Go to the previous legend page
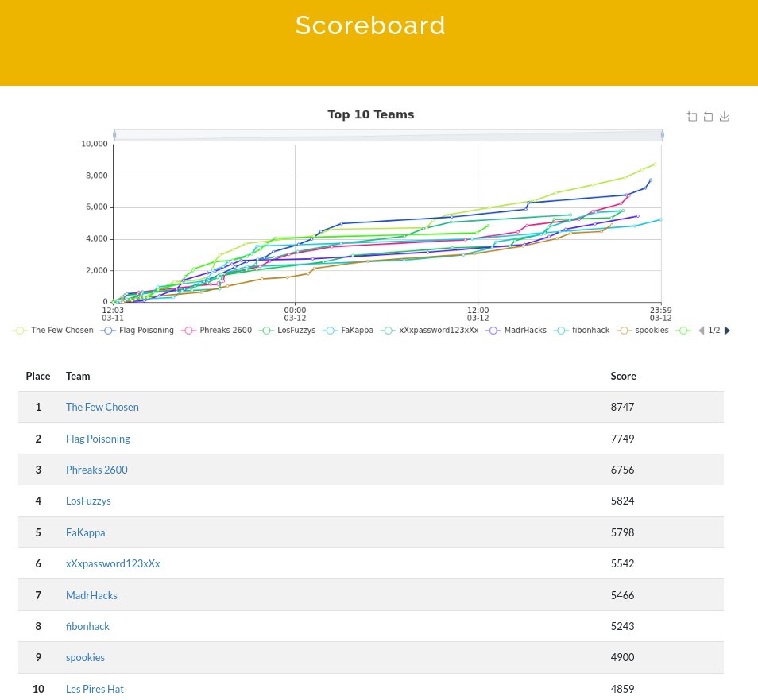 (x=702, y=331)
